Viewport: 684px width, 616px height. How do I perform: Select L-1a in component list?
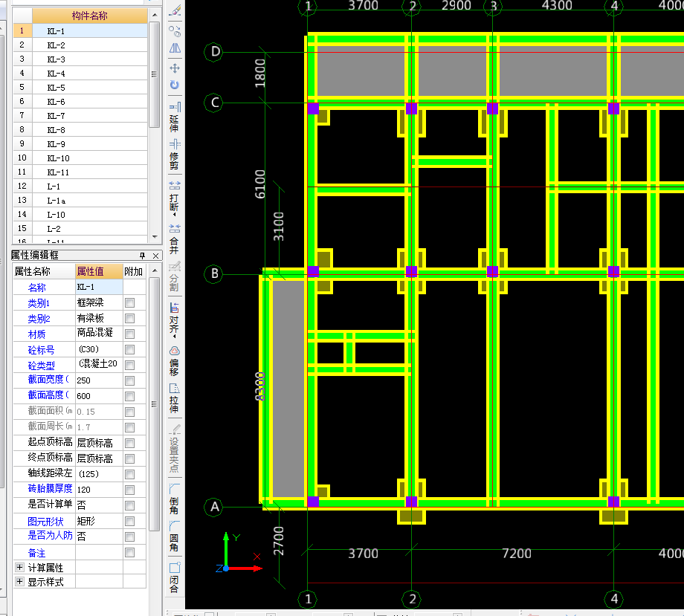pos(90,200)
